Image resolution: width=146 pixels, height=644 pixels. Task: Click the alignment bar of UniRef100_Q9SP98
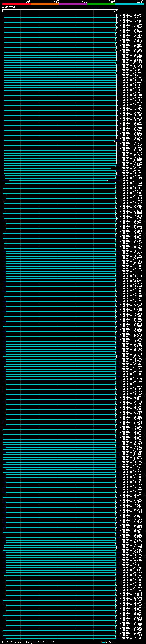click(x=57, y=168)
